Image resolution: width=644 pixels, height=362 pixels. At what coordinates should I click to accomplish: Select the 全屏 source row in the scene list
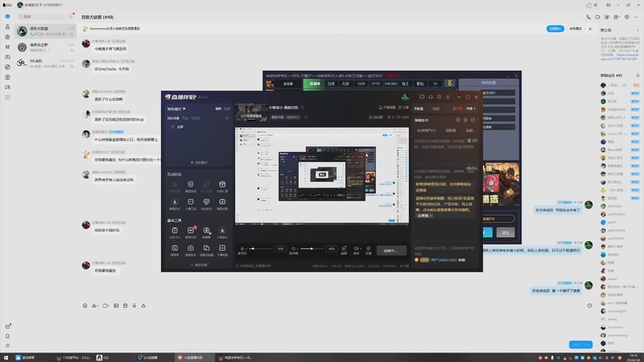[197, 127]
